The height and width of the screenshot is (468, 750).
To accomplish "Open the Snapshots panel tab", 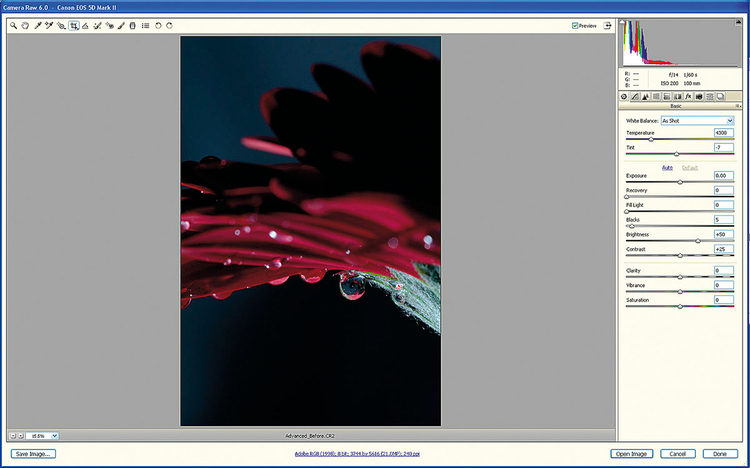I will click(720, 96).
